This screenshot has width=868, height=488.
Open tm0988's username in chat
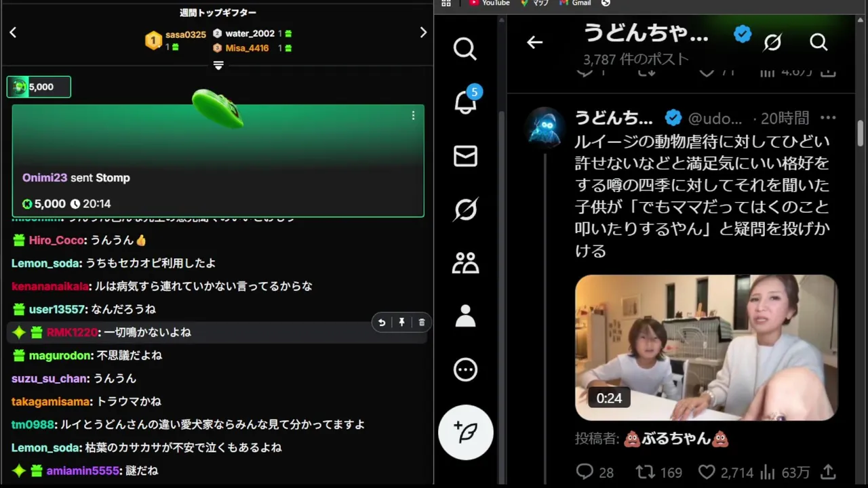coord(33,425)
